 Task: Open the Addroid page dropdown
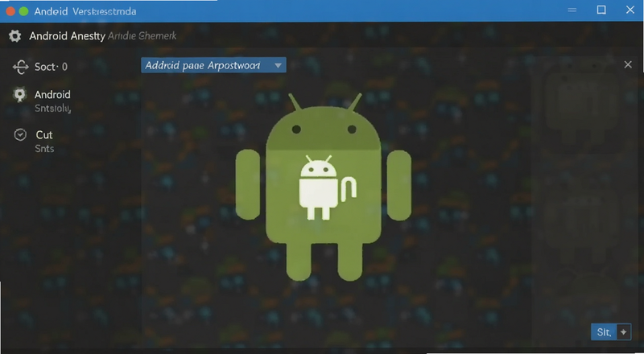pyautogui.click(x=213, y=65)
